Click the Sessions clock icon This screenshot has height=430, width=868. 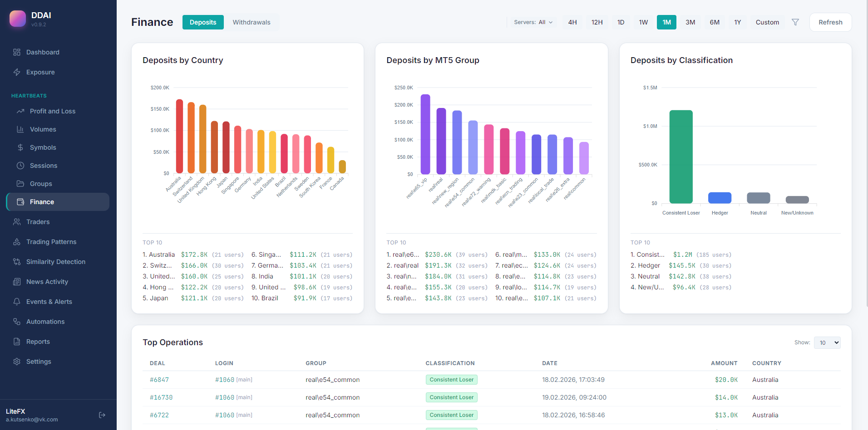tap(20, 166)
